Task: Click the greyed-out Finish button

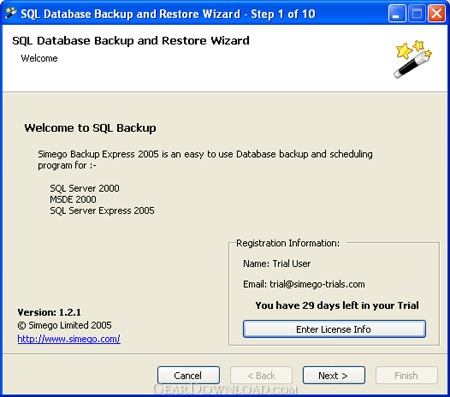Action: pyautogui.click(x=406, y=375)
